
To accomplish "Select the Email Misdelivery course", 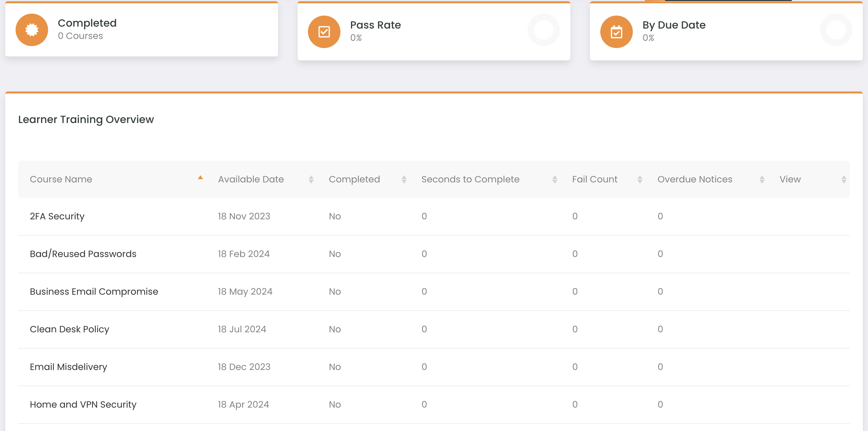I will click(69, 367).
